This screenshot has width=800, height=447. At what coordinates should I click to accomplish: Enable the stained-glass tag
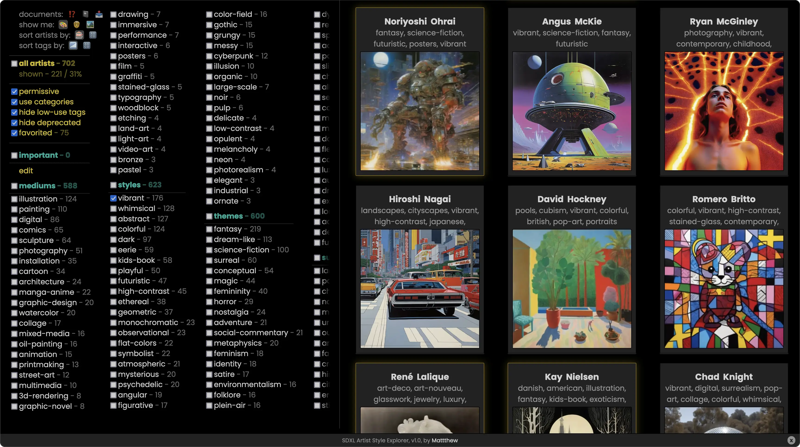(113, 87)
